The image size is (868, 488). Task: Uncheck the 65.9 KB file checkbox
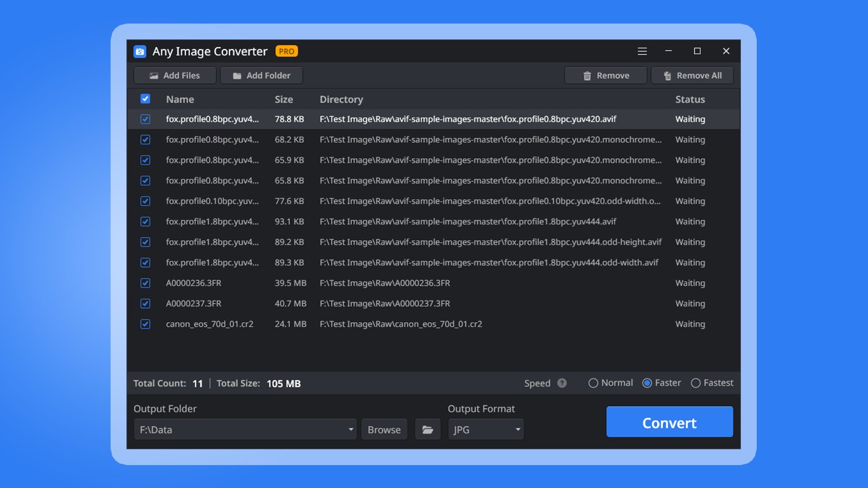146,160
